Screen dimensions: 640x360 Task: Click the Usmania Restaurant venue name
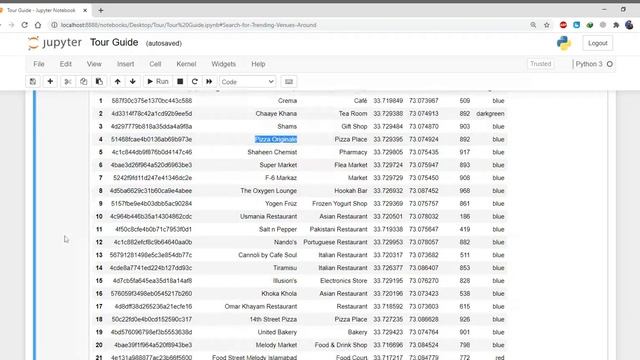(269, 216)
